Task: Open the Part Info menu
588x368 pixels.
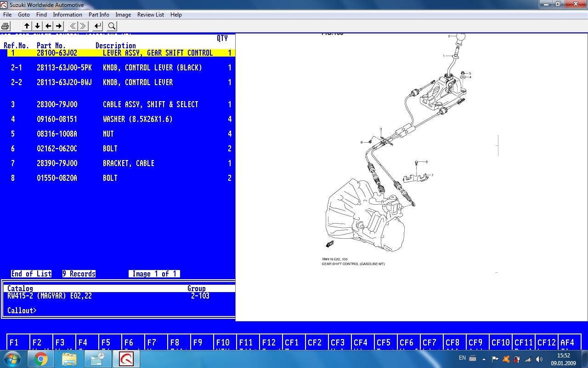Action: pos(99,15)
